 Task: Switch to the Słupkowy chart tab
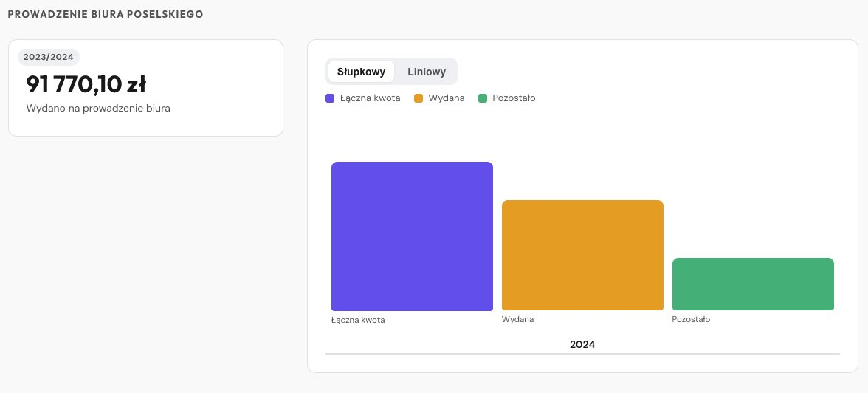coord(361,72)
